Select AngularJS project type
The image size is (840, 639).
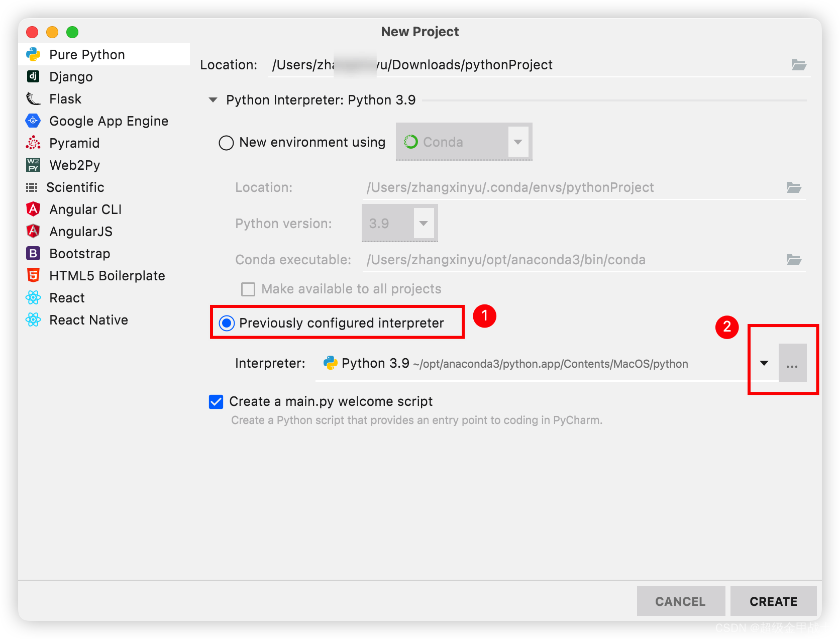104,231
